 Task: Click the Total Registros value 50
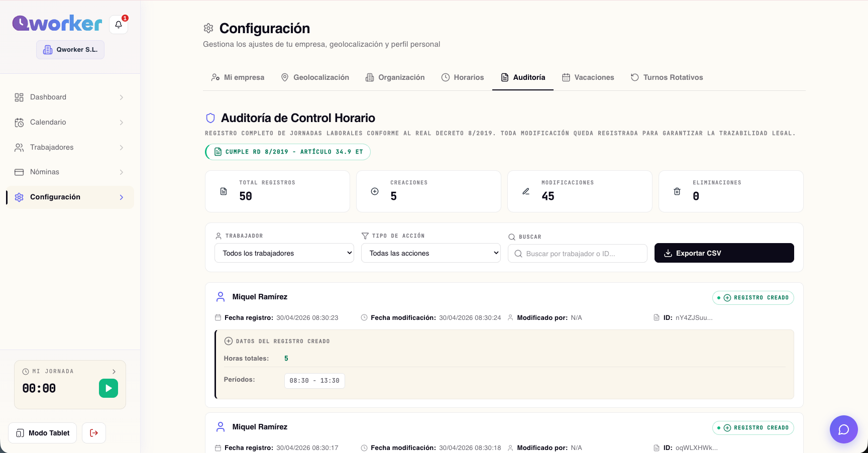(x=246, y=196)
